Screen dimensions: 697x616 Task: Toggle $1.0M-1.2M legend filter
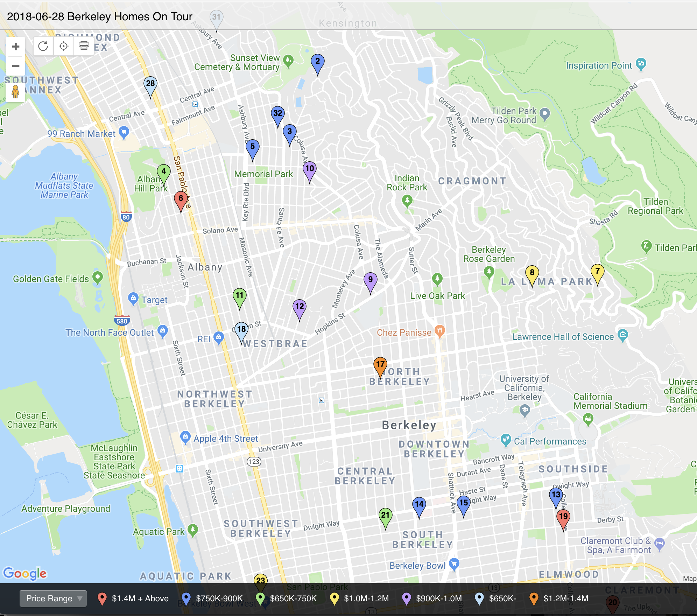[360, 598]
